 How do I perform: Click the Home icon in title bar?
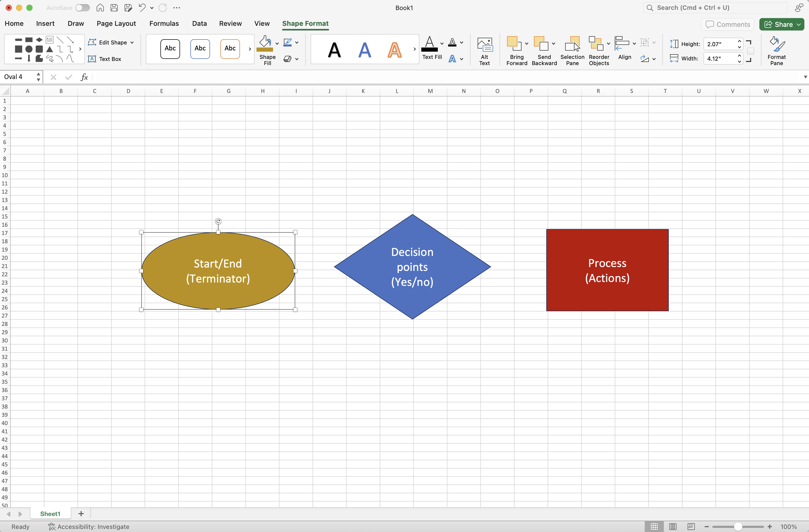100,7
